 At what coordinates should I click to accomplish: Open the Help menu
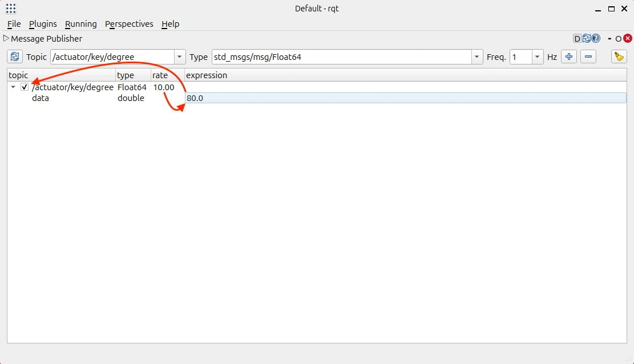(170, 24)
